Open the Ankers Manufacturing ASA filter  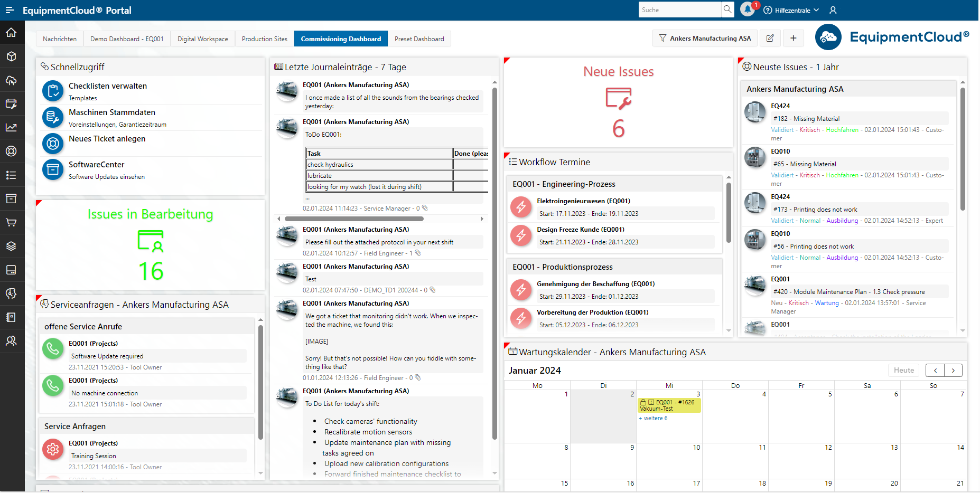(x=705, y=38)
